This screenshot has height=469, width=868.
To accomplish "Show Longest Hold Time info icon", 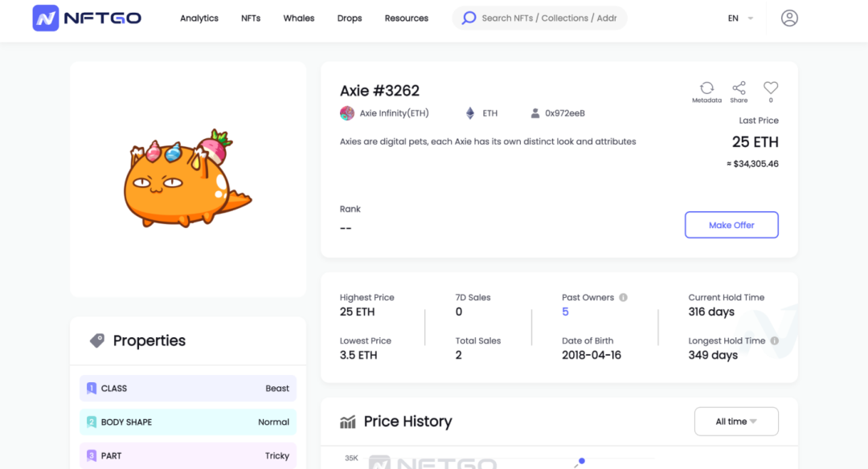I will [775, 341].
